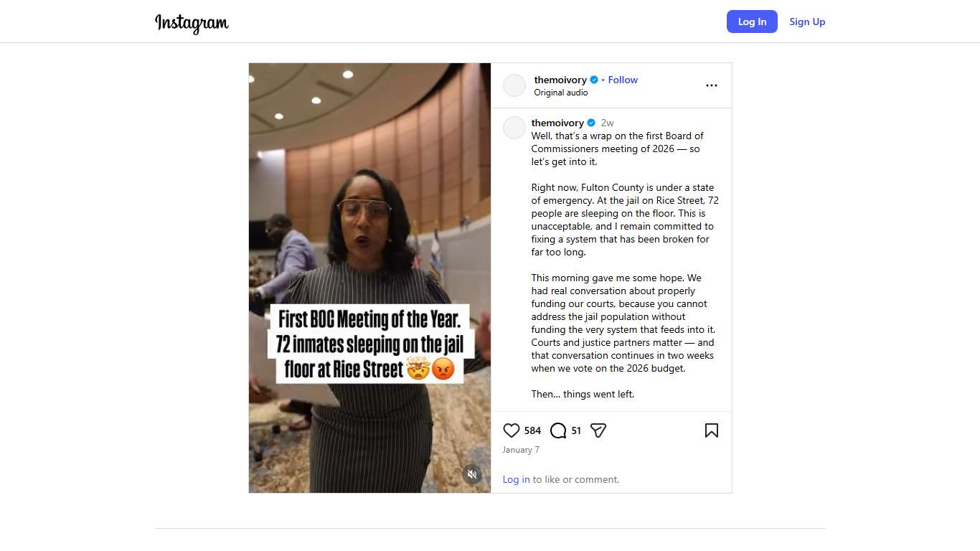
Task: Open themoivory profile picture in header
Action: [x=514, y=85]
